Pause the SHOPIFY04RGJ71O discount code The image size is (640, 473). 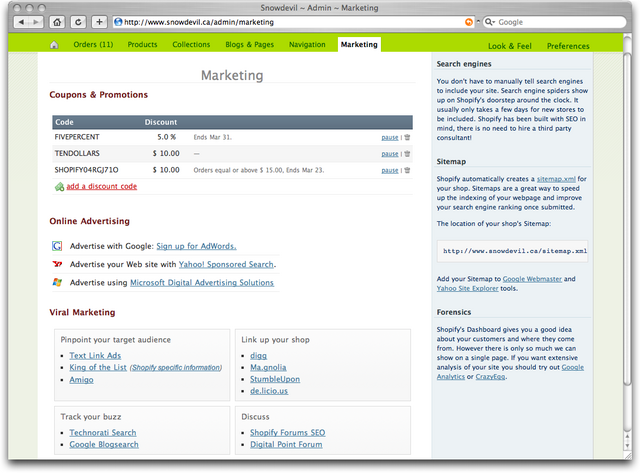pos(390,170)
